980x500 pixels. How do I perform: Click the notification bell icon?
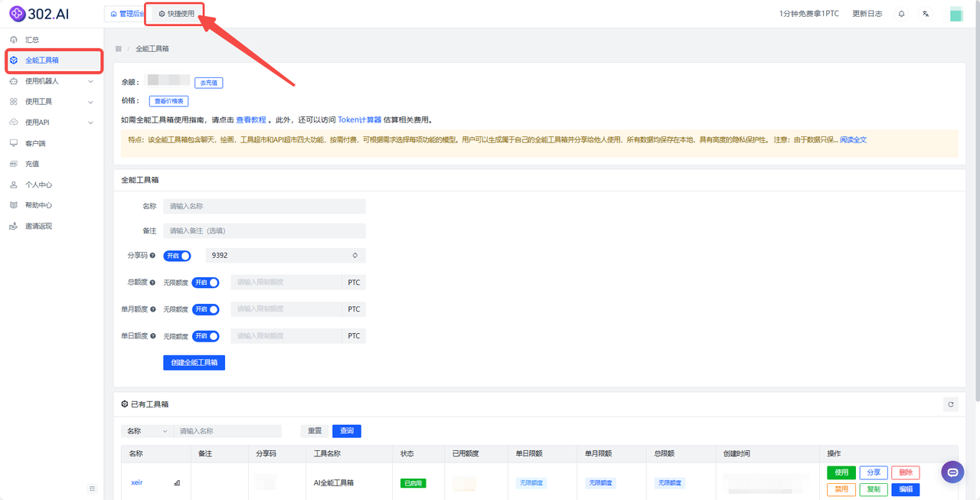point(902,14)
